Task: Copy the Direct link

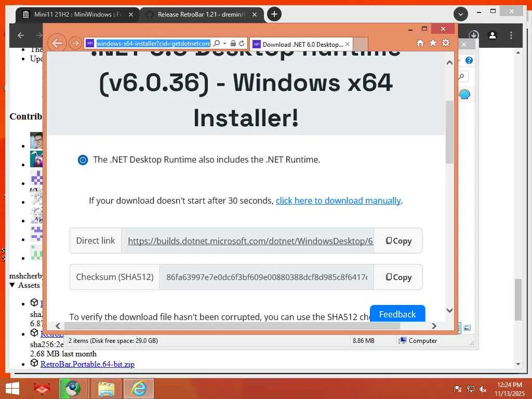Action: tap(398, 241)
